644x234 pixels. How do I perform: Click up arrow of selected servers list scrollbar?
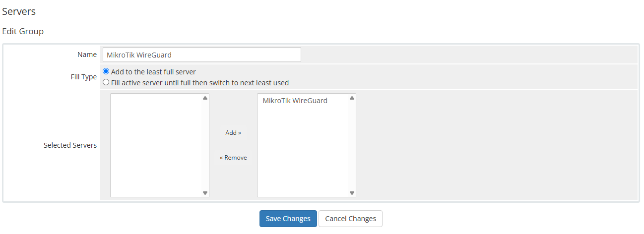coord(352,98)
